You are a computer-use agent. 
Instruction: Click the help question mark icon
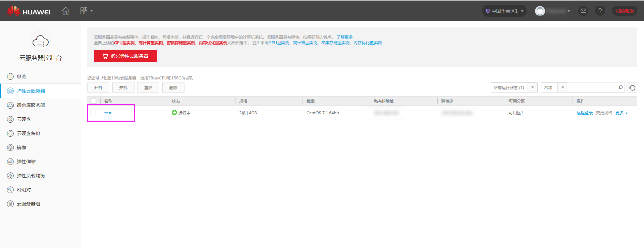(600, 11)
